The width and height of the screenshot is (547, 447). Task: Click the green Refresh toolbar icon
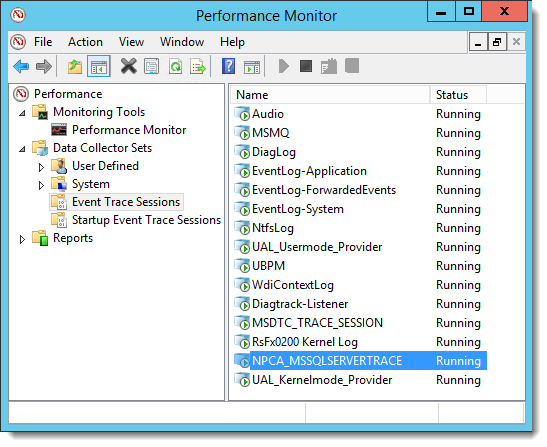175,66
